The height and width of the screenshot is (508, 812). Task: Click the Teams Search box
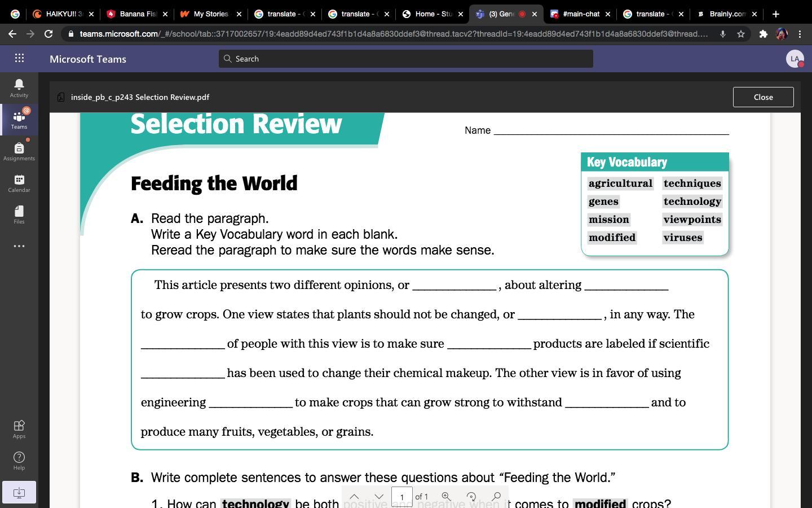pos(406,59)
